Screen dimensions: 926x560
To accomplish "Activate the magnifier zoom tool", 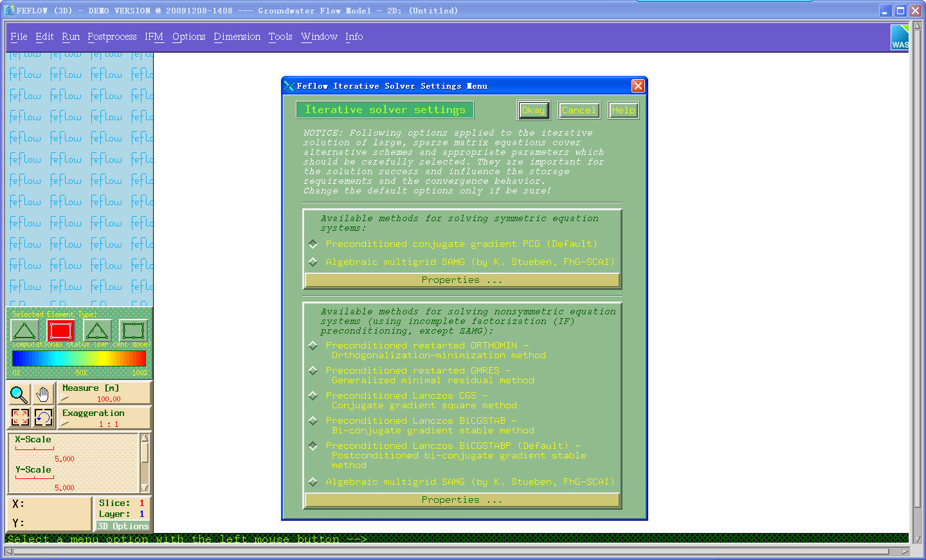I will pos(19,393).
